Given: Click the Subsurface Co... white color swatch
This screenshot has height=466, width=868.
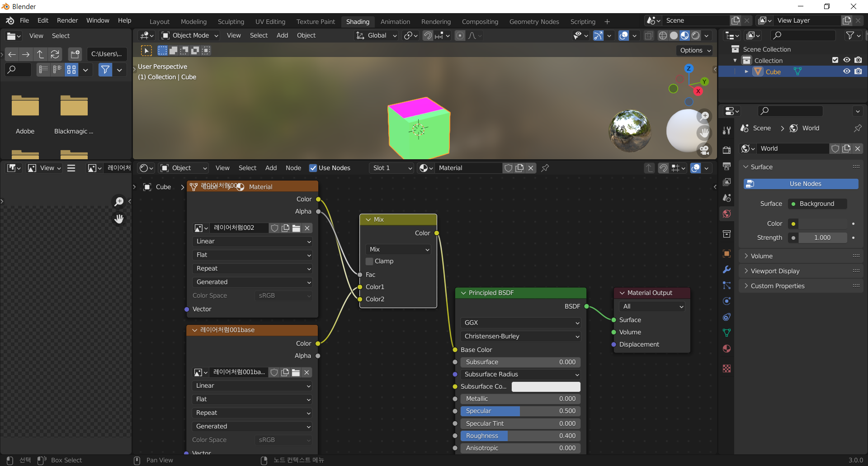Looking at the screenshot, I should click(546, 386).
